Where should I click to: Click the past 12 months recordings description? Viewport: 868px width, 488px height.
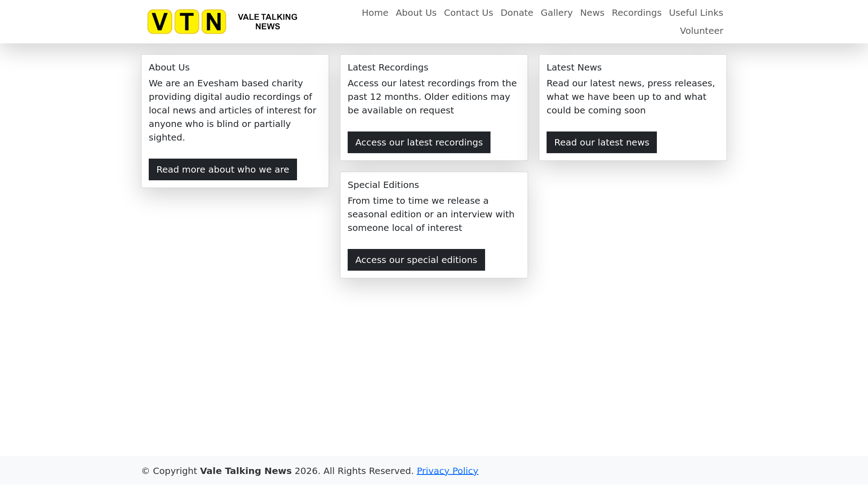pos(432,97)
